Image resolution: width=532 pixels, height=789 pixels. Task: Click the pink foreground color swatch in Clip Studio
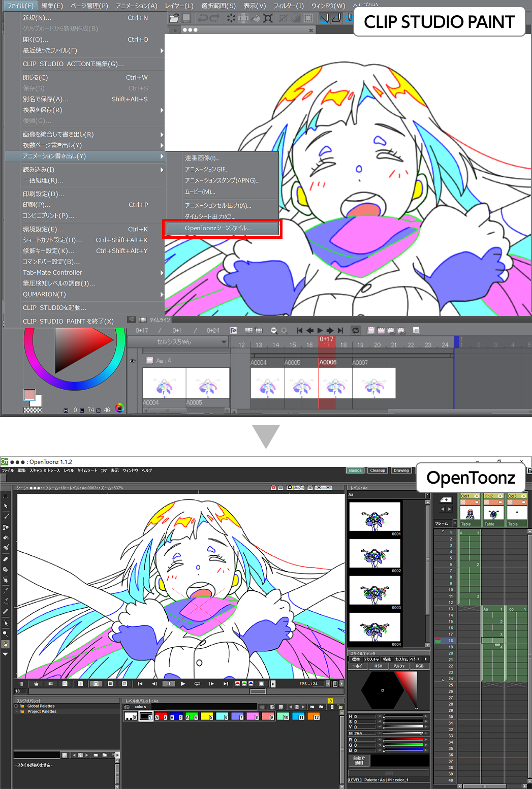[29, 395]
